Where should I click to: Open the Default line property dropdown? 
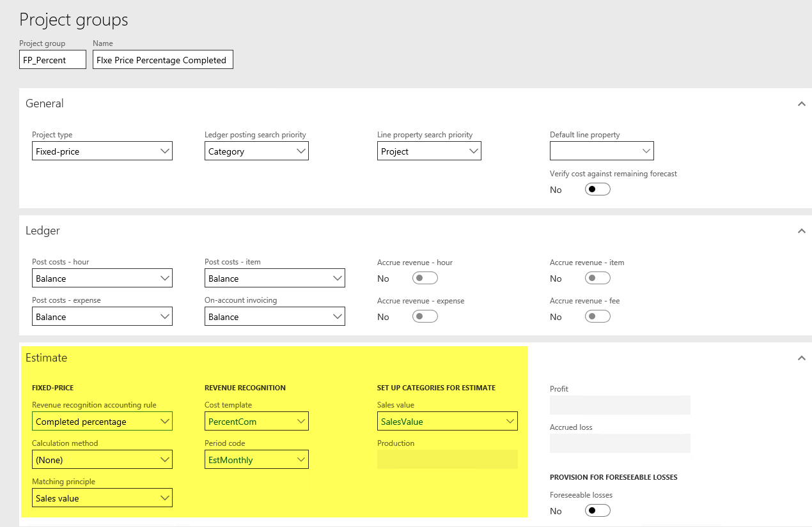[x=602, y=151]
